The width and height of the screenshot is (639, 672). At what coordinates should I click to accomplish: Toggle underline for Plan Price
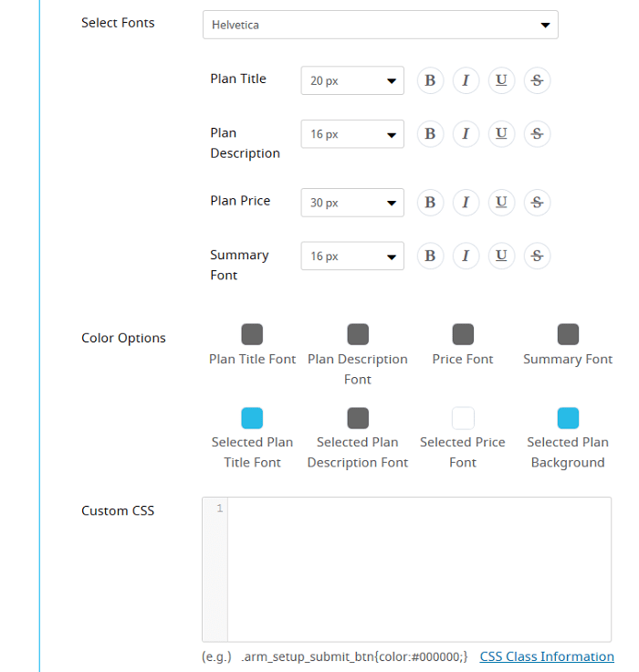click(x=501, y=203)
